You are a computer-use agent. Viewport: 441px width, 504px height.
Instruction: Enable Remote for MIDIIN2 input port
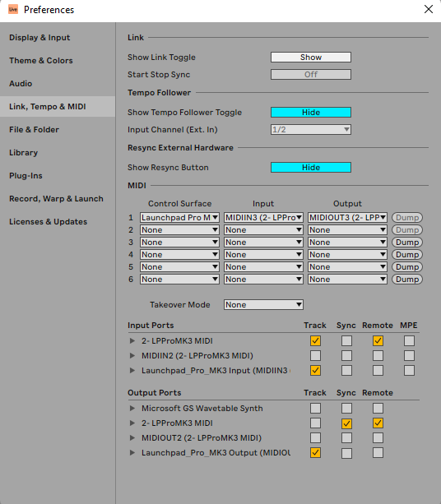pyautogui.click(x=378, y=355)
